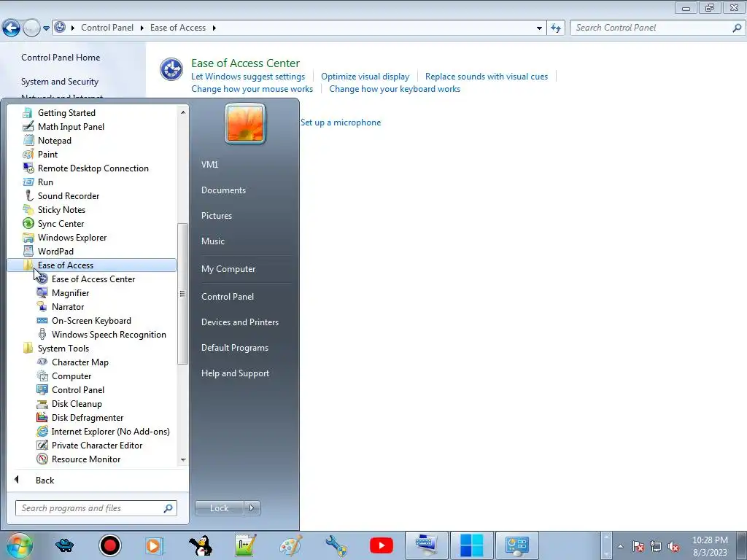
Task: Open Computer under System Tools
Action: click(x=71, y=376)
